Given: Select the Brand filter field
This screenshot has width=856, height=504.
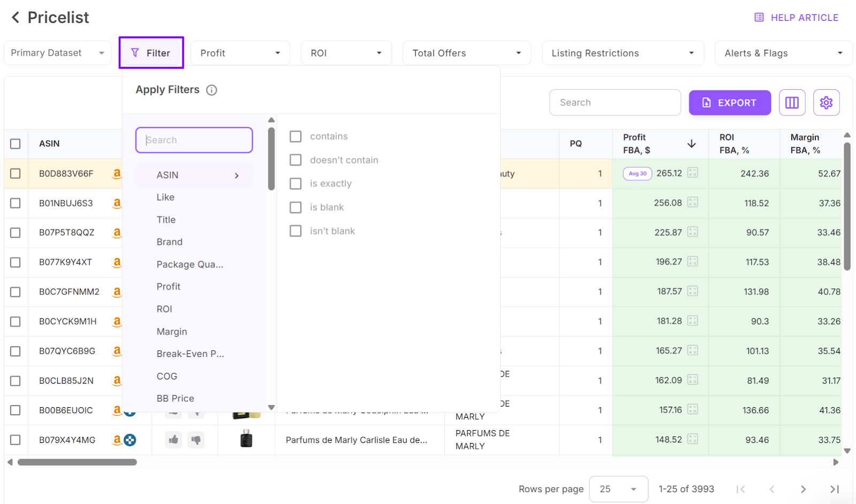Looking at the screenshot, I should point(170,242).
